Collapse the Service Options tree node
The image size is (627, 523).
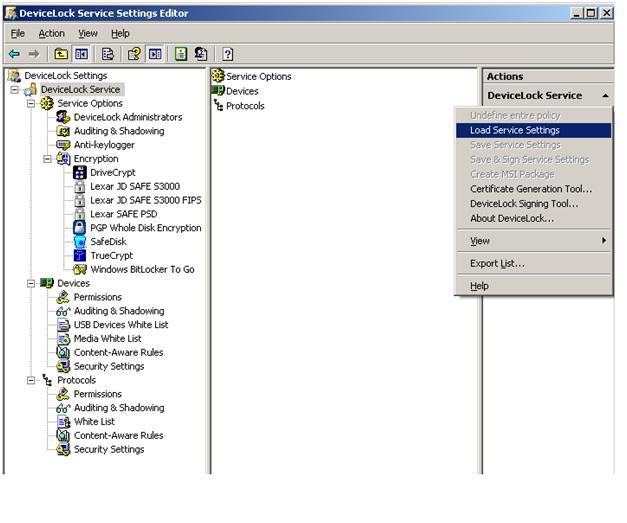point(31,104)
